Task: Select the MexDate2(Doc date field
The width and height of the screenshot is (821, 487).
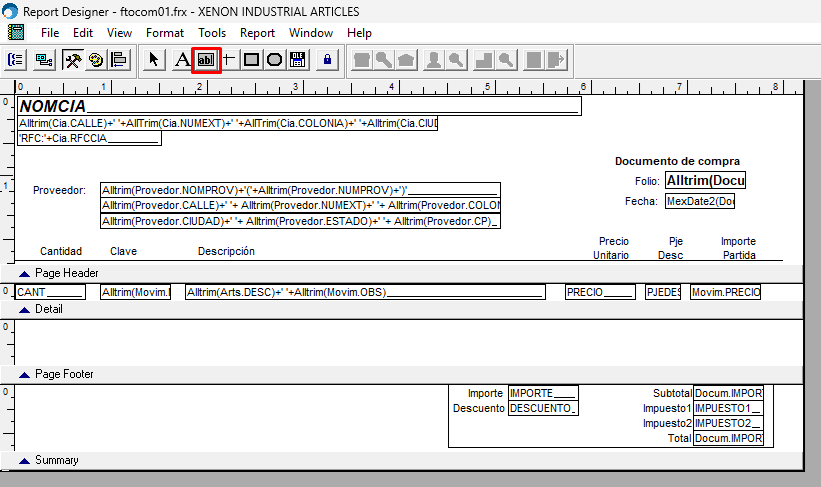Action: [700, 201]
